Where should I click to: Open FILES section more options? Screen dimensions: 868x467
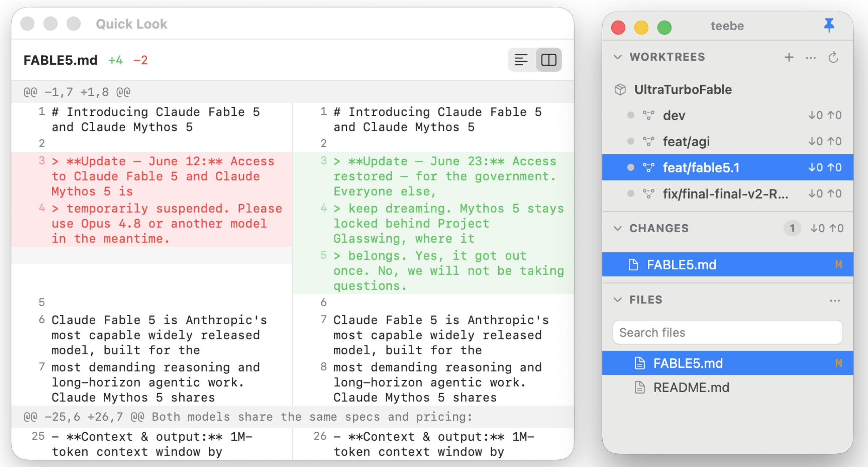(x=835, y=301)
